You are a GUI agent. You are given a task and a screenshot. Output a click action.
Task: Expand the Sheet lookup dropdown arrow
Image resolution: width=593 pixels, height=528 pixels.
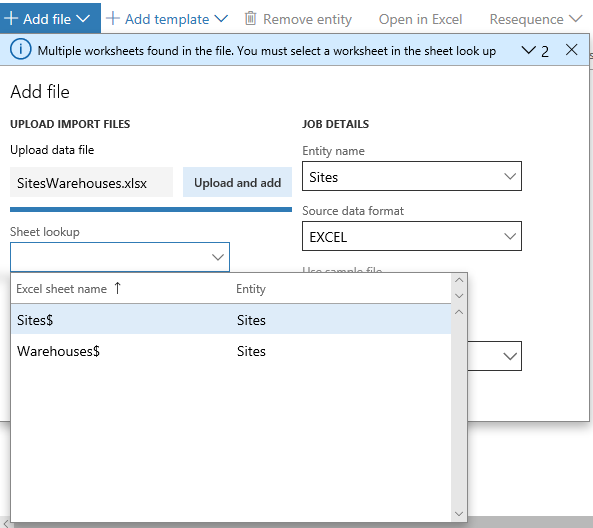(218, 257)
